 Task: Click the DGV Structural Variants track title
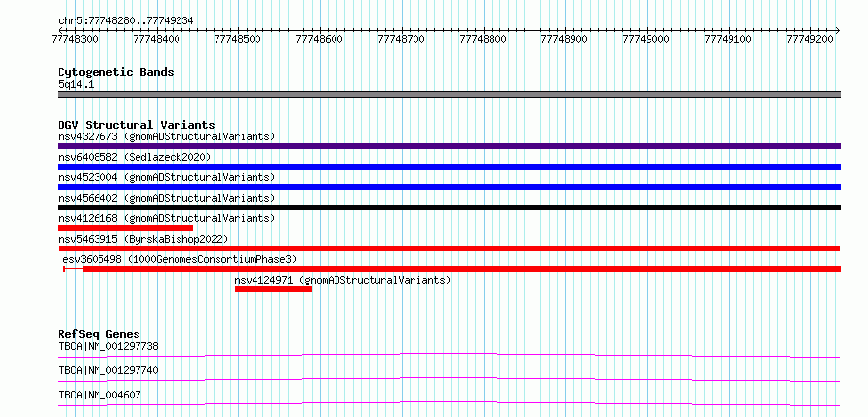(137, 125)
